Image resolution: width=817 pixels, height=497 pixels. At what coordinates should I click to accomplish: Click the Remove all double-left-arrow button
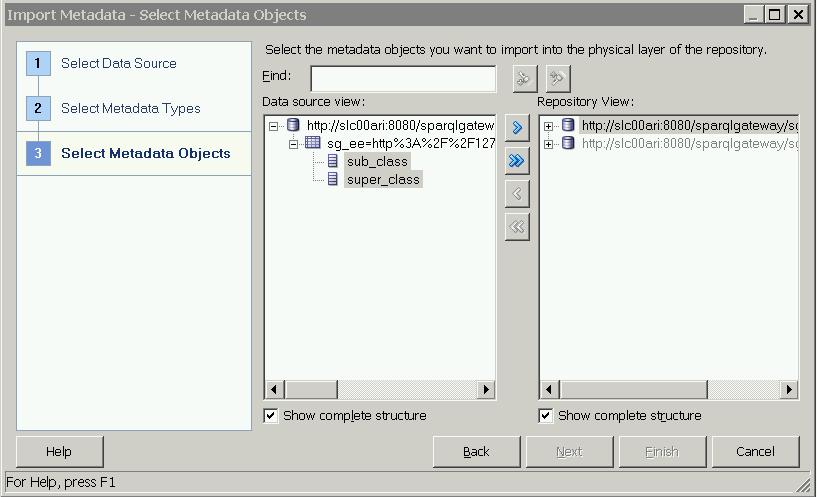click(x=517, y=227)
